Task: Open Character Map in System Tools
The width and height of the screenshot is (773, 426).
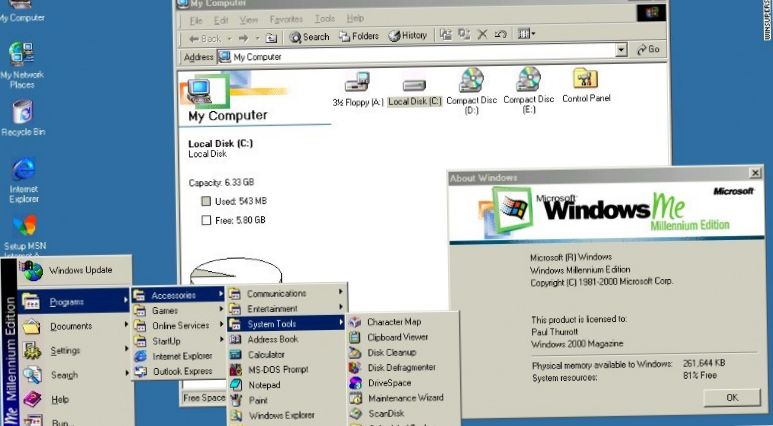Action: coord(403,322)
